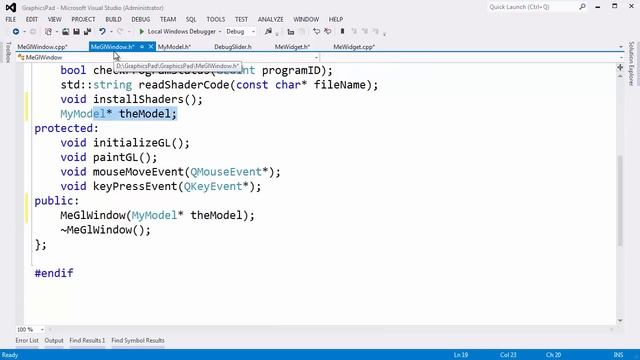Switch to the DebugSlider.h tab
The image size is (640, 360).
pos(233,47)
